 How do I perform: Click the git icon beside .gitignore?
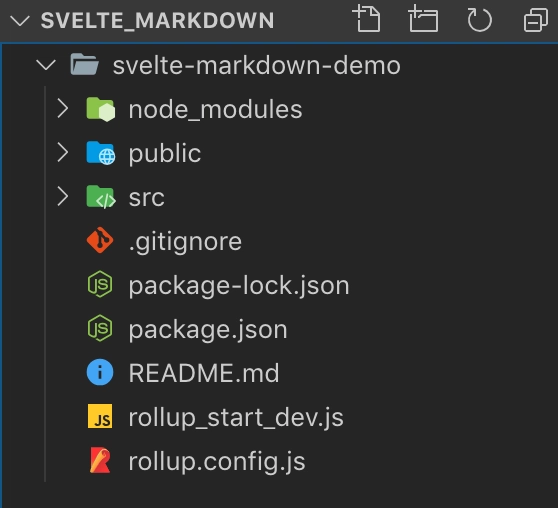[100, 240]
